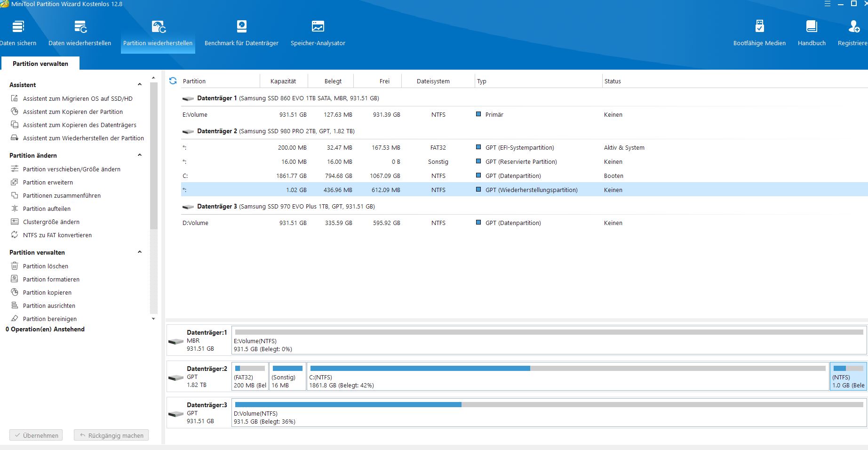
Task: Select E:Volume usage bar in disk map
Action: coord(549,332)
